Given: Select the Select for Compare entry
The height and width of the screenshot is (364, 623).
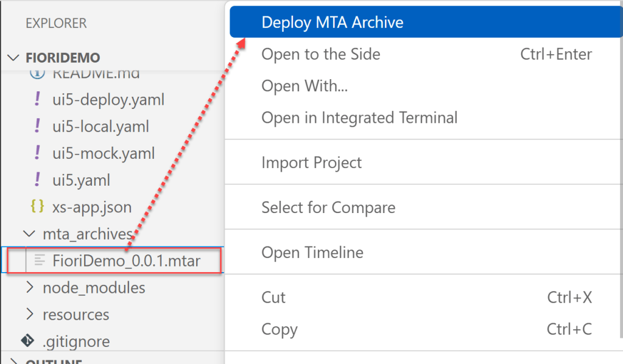Looking at the screenshot, I should pyautogui.click(x=328, y=208).
